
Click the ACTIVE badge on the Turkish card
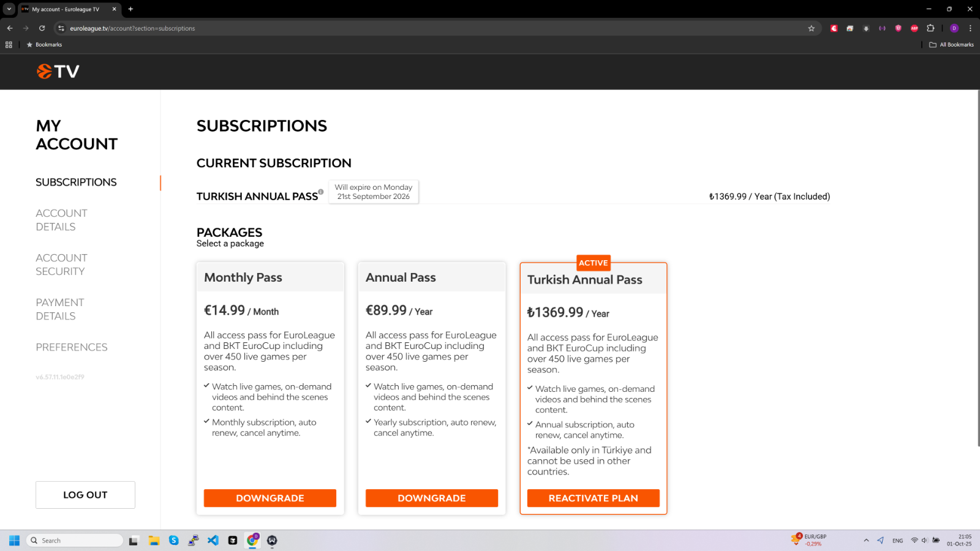pyautogui.click(x=594, y=263)
